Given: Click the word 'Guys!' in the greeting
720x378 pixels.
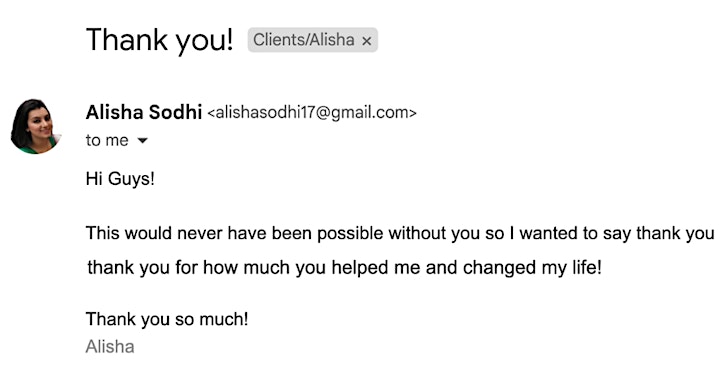Looking at the screenshot, I should [131, 179].
